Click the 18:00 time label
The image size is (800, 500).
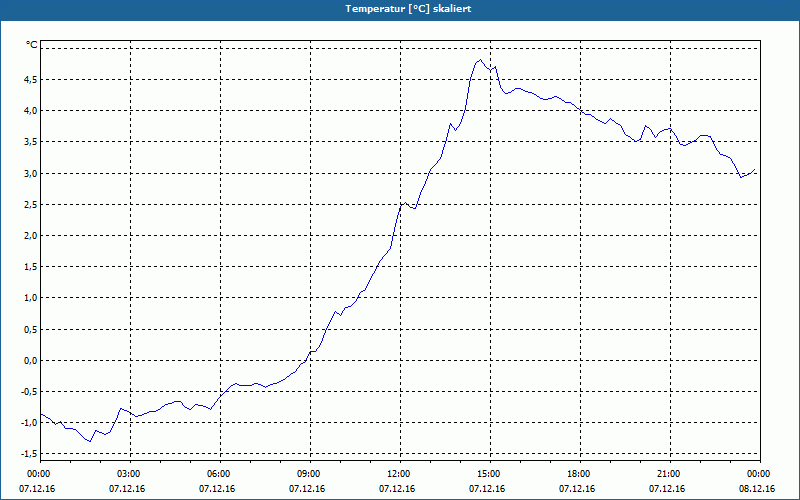coord(580,474)
